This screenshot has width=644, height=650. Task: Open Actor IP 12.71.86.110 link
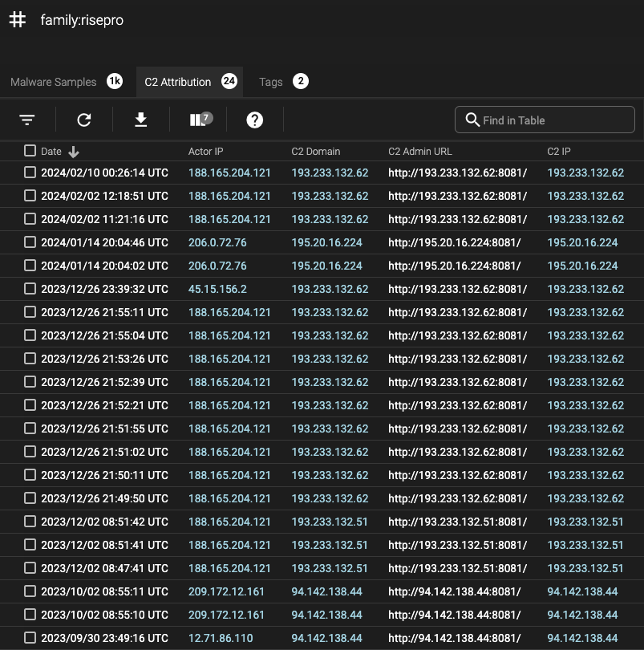click(x=221, y=638)
